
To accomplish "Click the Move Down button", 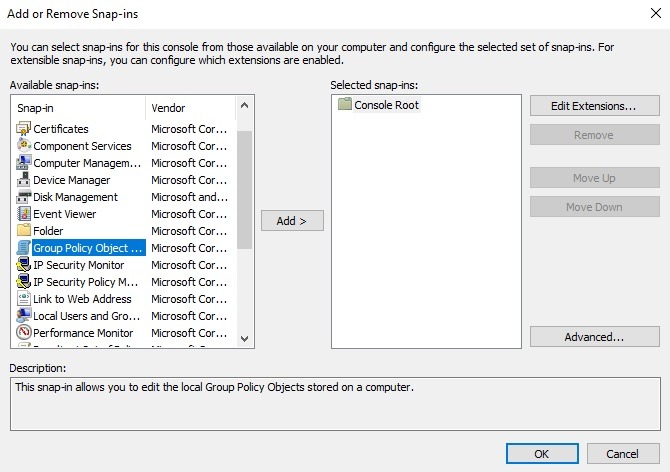I will (594, 207).
